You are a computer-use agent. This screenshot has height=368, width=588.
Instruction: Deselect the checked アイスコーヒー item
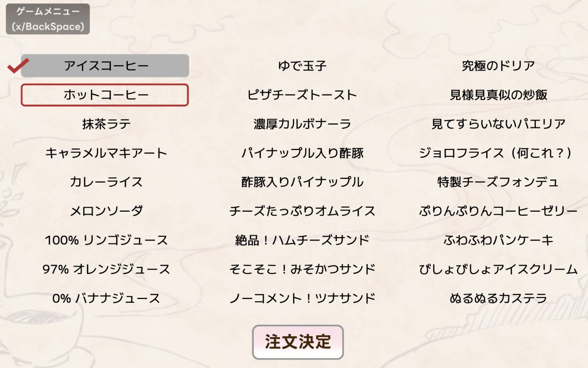pyautogui.click(x=105, y=66)
